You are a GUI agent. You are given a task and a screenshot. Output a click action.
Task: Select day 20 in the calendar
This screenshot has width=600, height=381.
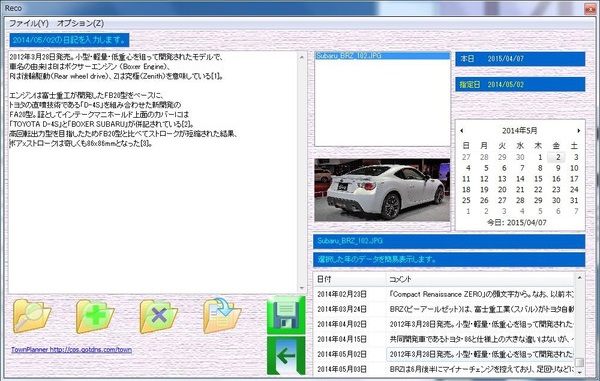(502, 189)
